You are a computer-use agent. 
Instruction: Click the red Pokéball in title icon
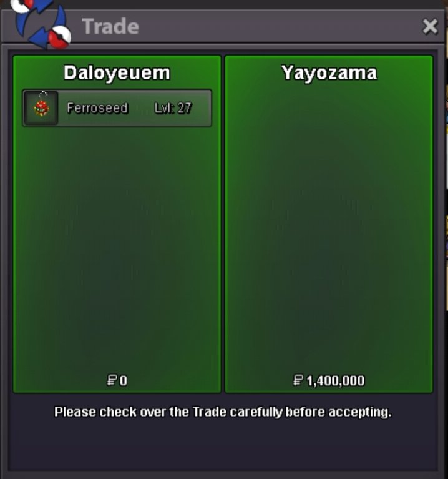(x=60, y=37)
